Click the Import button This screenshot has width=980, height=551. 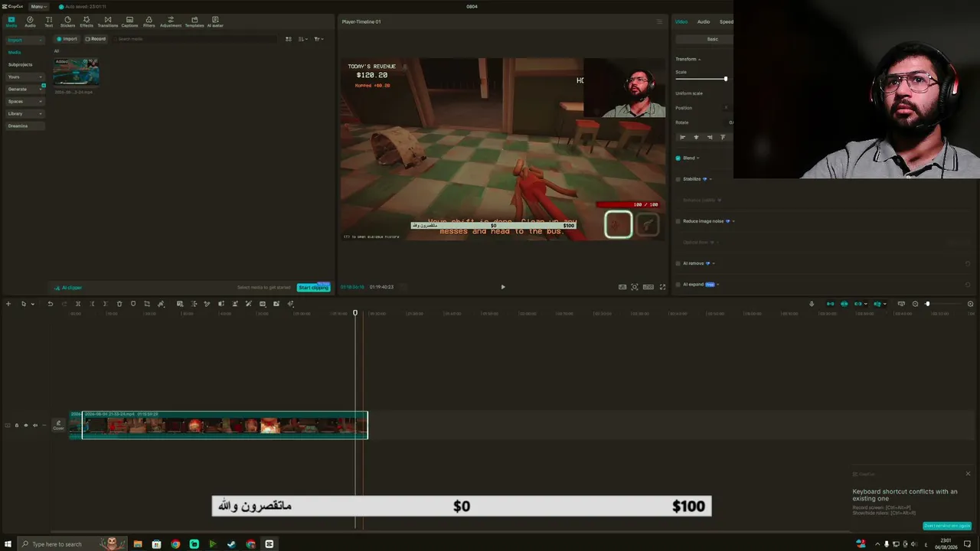[x=67, y=39]
